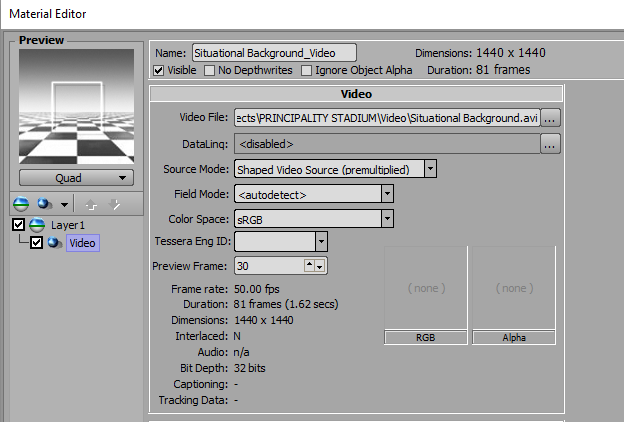Click the Video File path field
The height and width of the screenshot is (422, 624).
(x=387, y=118)
